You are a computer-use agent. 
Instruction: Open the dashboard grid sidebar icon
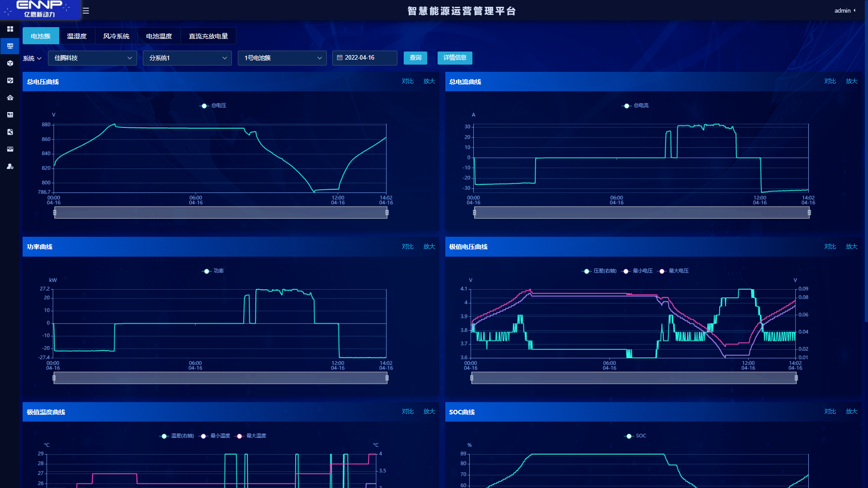click(10, 29)
